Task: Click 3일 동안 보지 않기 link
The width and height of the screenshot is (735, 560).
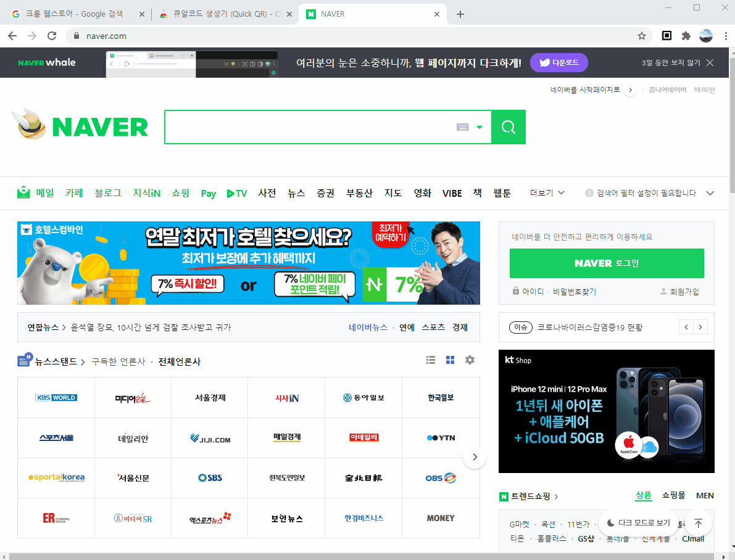Action: pos(671,63)
